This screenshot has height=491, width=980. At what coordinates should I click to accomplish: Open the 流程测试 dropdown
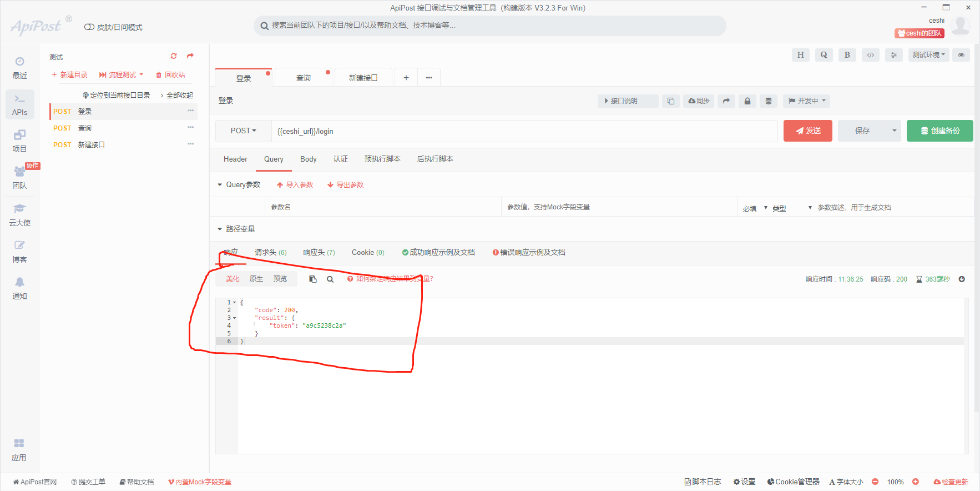[x=122, y=75]
